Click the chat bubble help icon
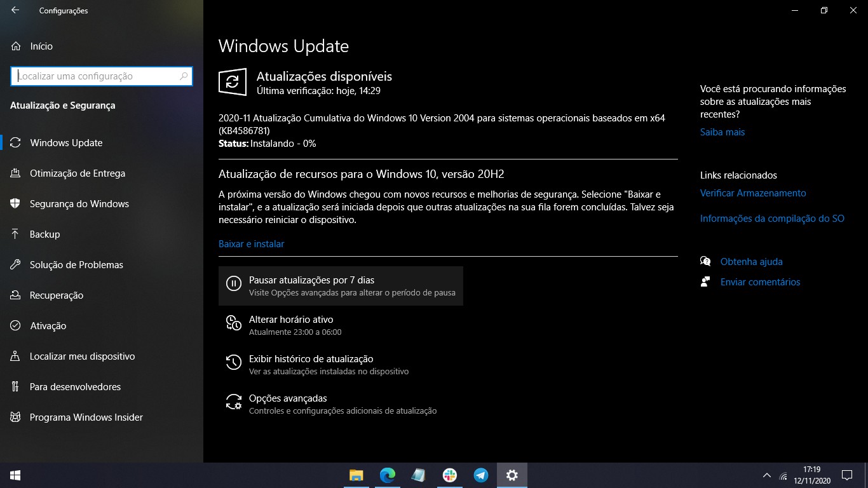 tap(705, 261)
